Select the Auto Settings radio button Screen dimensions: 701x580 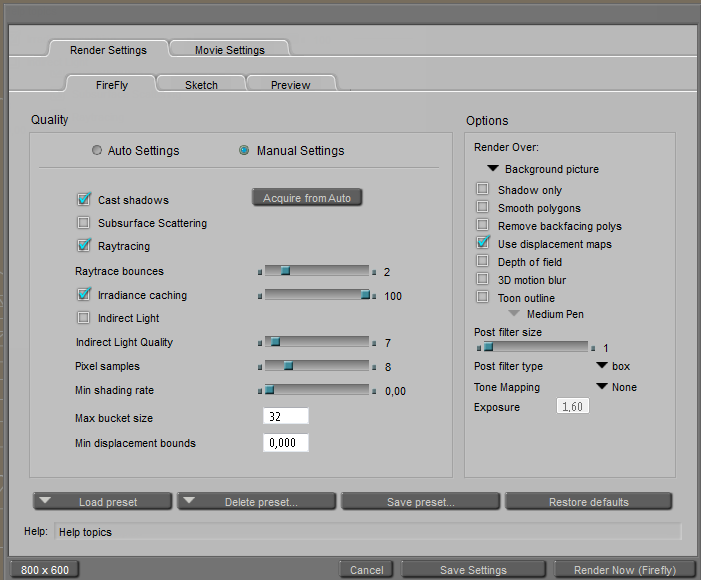pos(97,151)
